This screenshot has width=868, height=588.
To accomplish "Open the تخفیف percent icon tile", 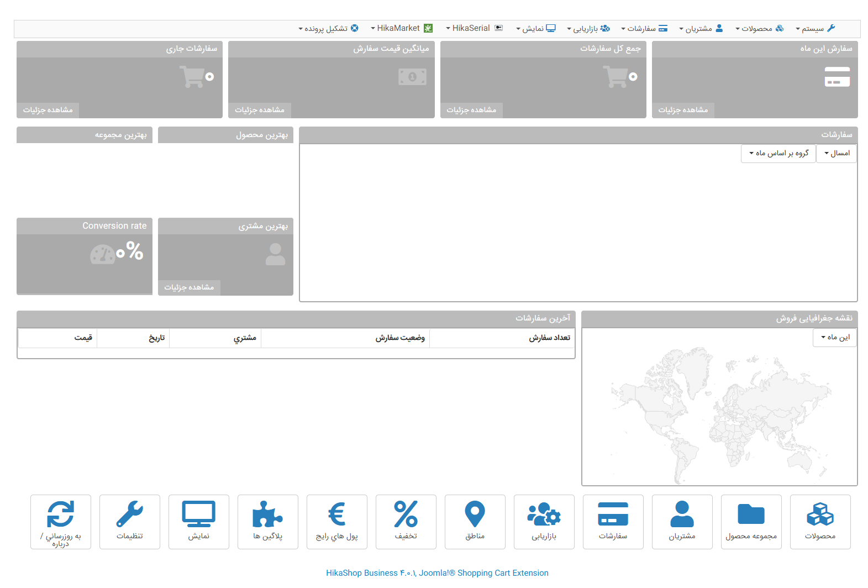I will 406,521.
